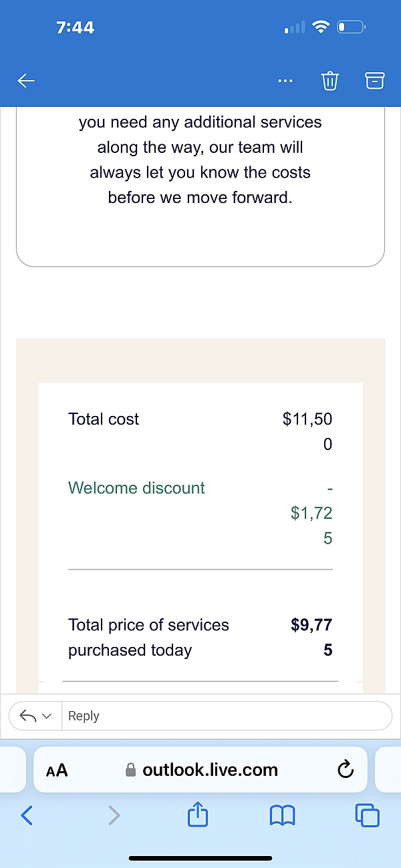The image size is (401, 868).
Task: Tap the outlook.live.com address bar
Action: coord(211,770)
